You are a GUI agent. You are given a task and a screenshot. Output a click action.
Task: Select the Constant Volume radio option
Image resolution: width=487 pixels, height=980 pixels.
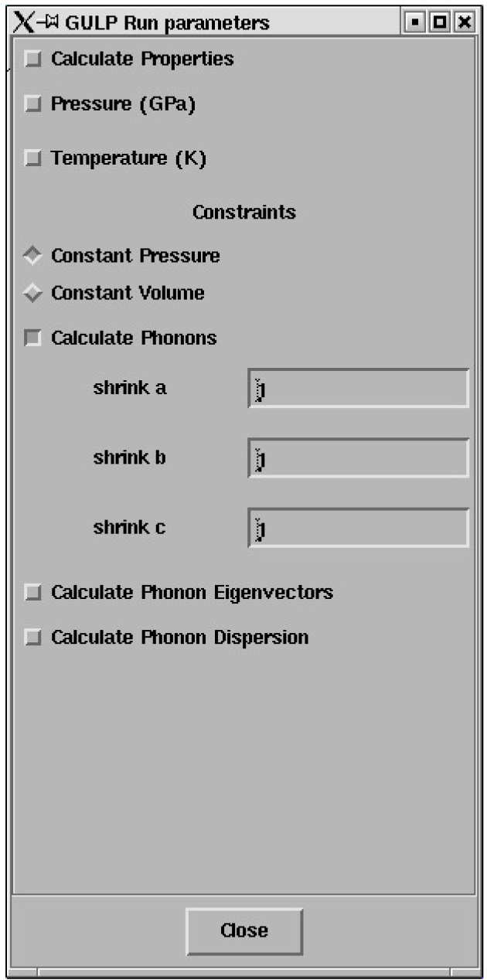[x=33, y=294]
